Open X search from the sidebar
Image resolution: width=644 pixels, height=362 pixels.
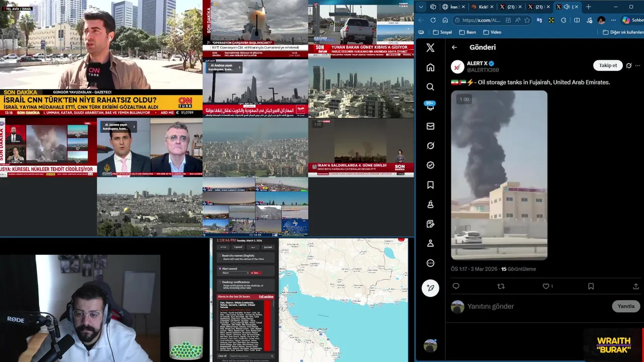click(x=430, y=86)
